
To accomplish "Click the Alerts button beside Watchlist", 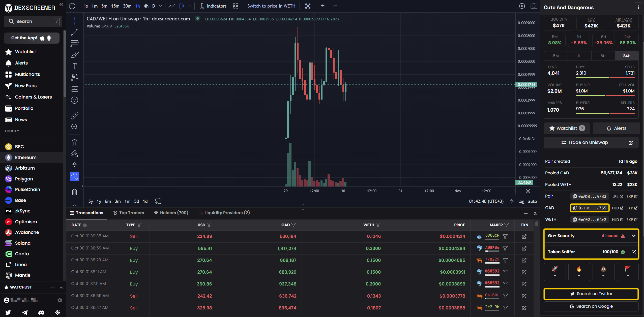I will coord(616,128).
